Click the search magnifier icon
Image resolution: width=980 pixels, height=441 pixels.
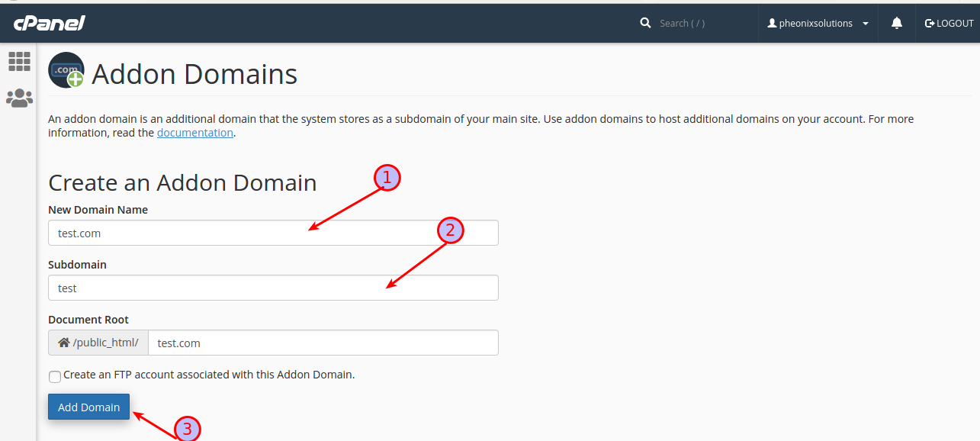[646, 23]
